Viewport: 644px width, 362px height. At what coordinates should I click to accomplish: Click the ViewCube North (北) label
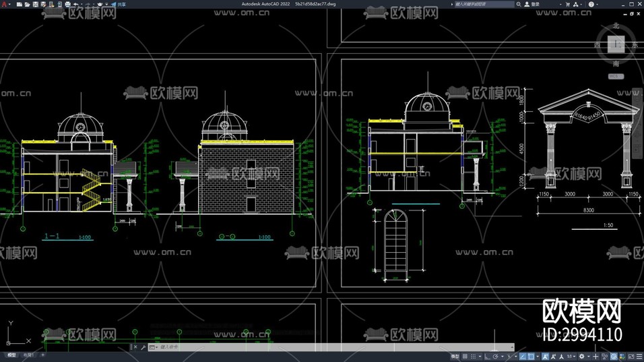616,26
